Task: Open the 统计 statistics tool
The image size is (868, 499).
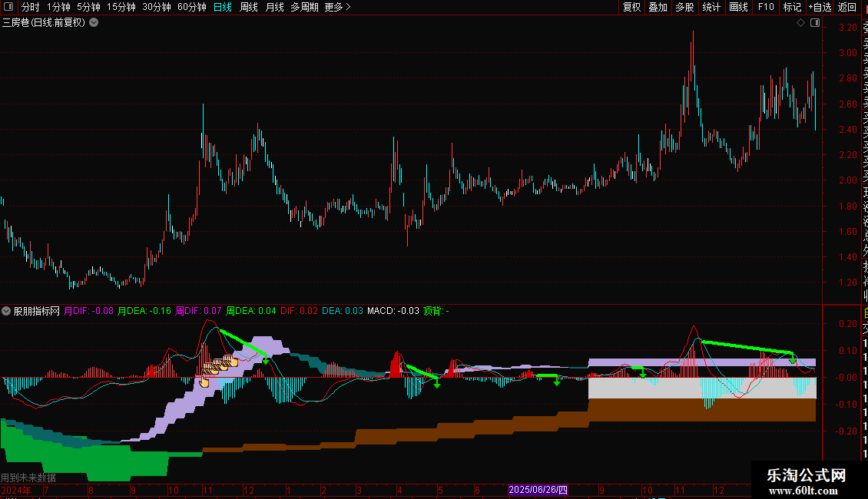Action: 711,7
